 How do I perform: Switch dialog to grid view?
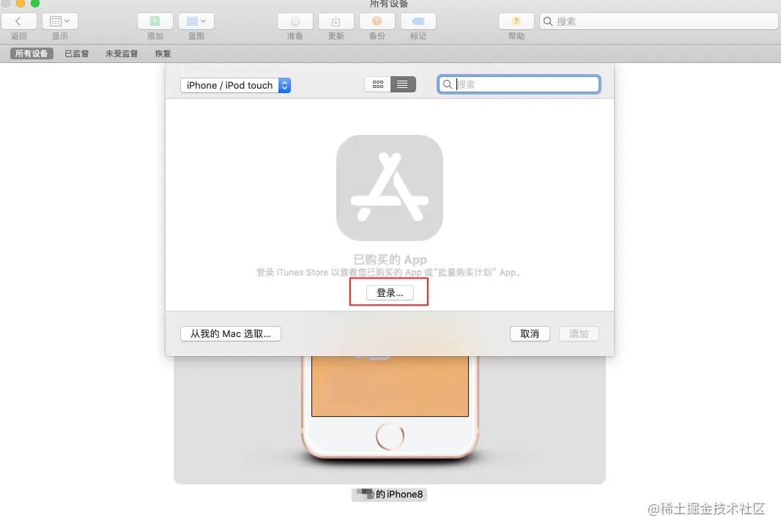pyautogui.click(x=378, y=85)
